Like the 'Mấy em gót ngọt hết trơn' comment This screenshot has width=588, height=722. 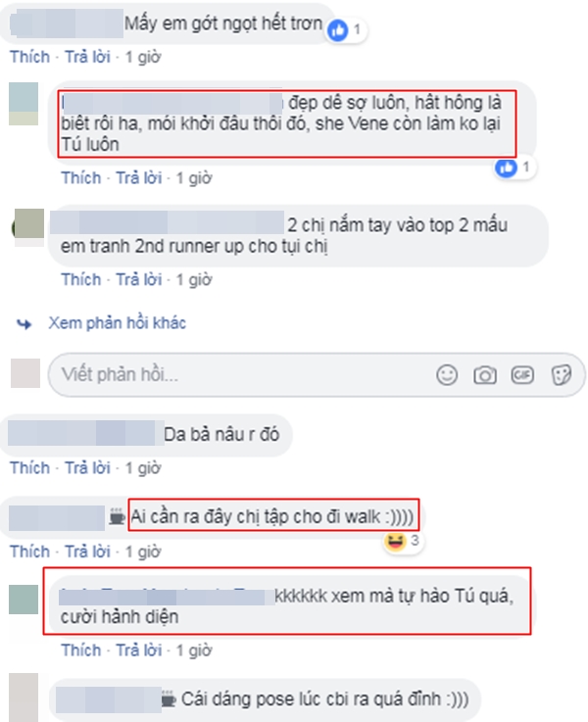tap(30, 57)
